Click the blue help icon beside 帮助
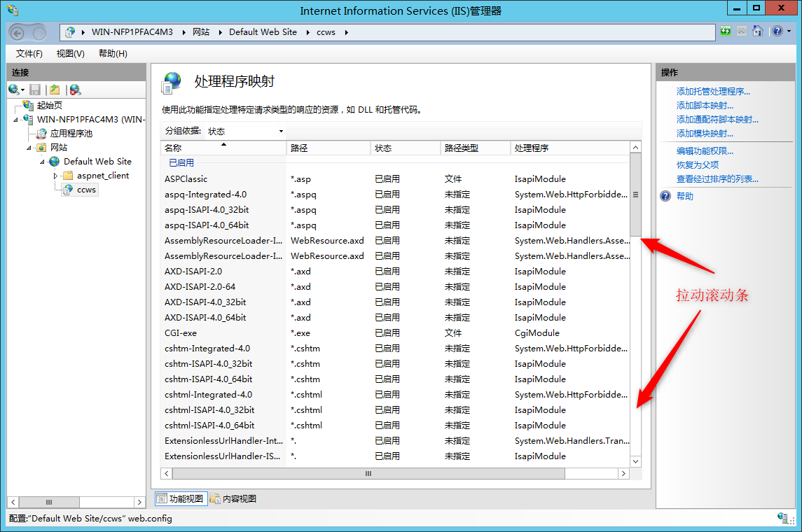Viewport: 802px width, 532px height. (665, 196)
